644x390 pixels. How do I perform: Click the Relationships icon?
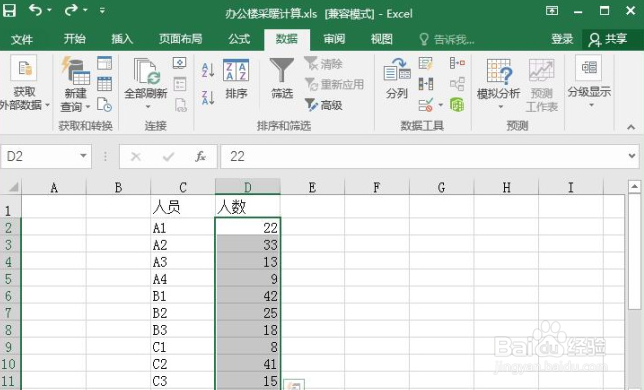tap(457, 84)
